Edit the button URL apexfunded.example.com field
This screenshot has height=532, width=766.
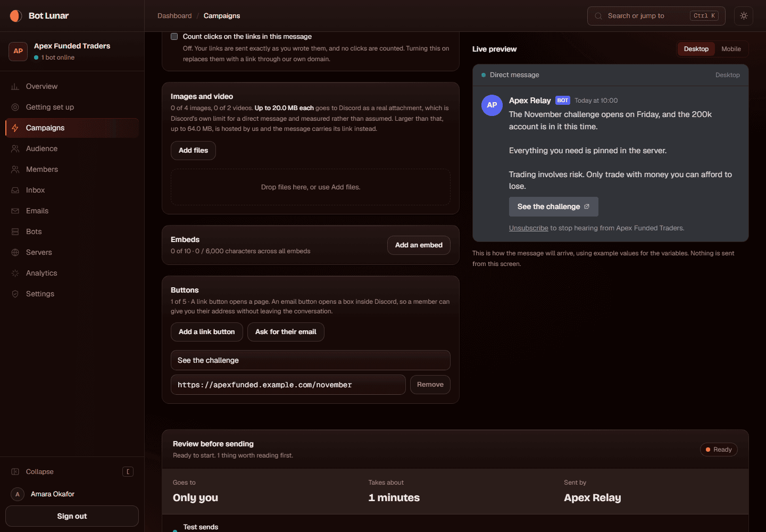[x=288, y=385]
